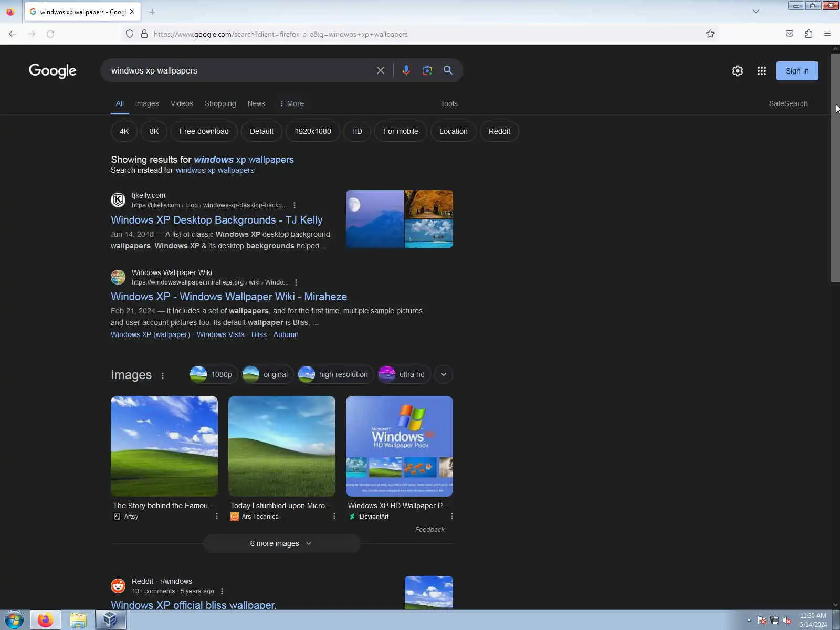Image resolution: width=840 pixels, height=630 pixels.
Task: Open the Google apps grid
Action: tap(762, 71)
